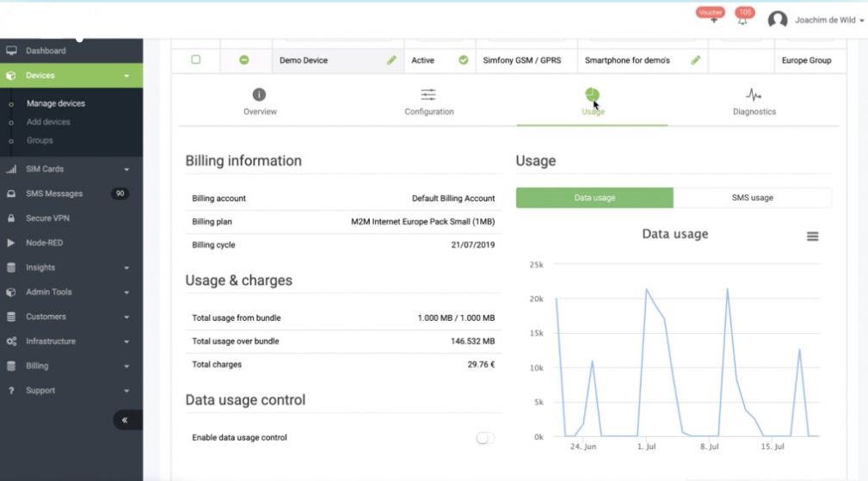Click the Default Billing Account value
Screen dimensions: 868x481
pos(453,198)
